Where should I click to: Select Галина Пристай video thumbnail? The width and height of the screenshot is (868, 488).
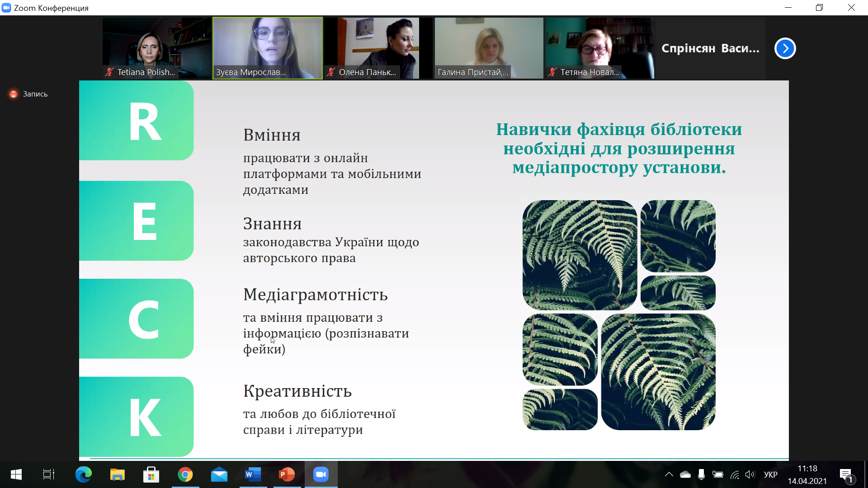coord(489,47)
